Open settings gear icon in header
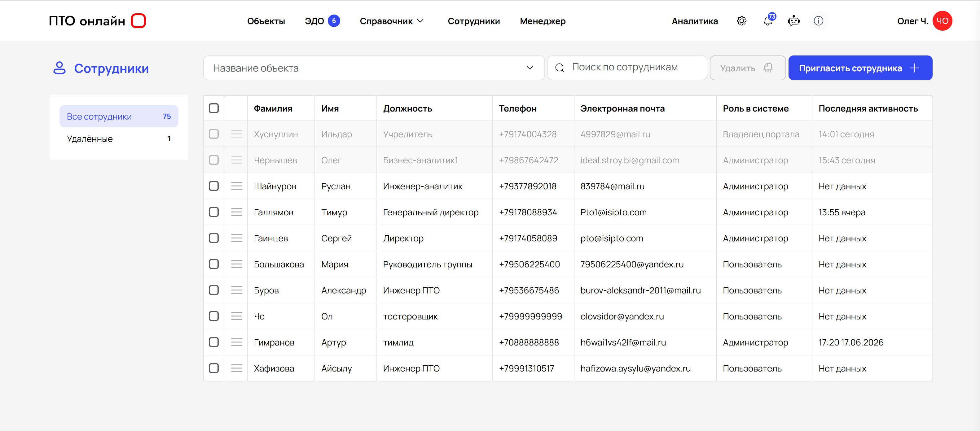Screen dimensions: 980x431 click(x=741, y=21)
